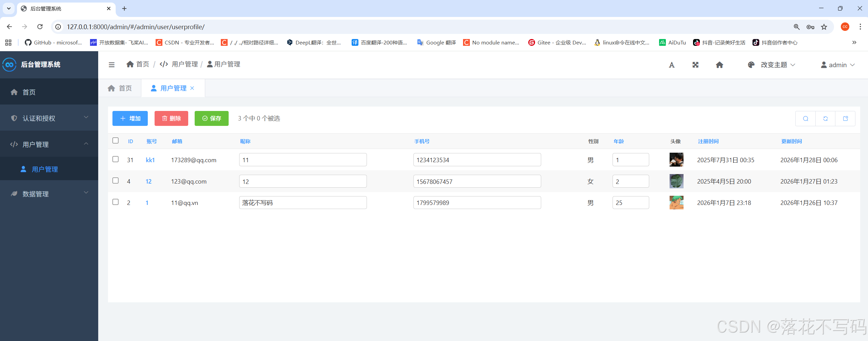Click the red 删除 delete button
This screenshot has height=341, width=868.
[x=171, y=118]
